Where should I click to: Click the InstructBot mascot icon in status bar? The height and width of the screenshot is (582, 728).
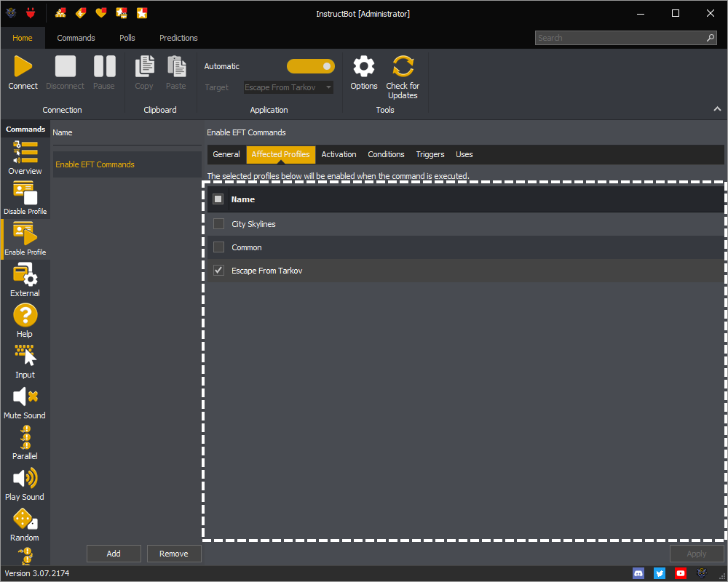(x=702, y=574)
